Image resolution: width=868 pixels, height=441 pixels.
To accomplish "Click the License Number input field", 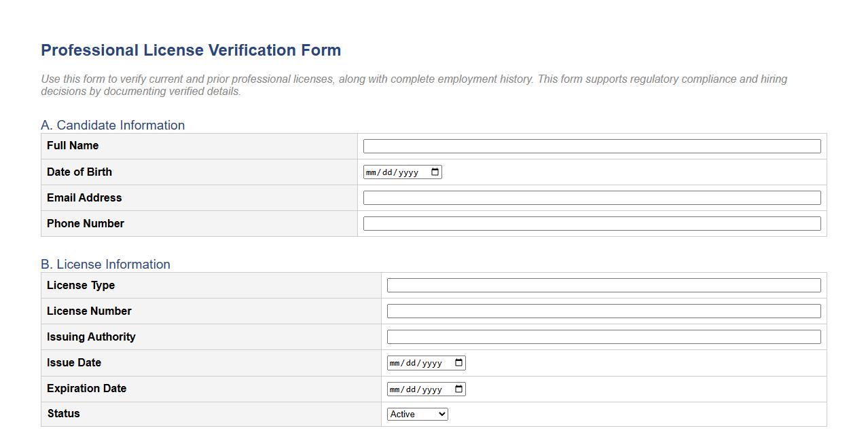I will click(603, 311).
